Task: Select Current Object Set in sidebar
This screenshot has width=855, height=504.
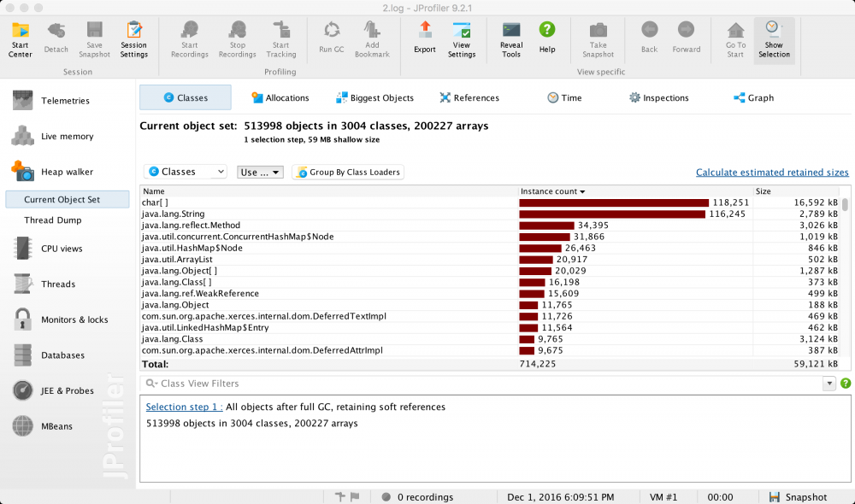Action: (x=67, y=199)
